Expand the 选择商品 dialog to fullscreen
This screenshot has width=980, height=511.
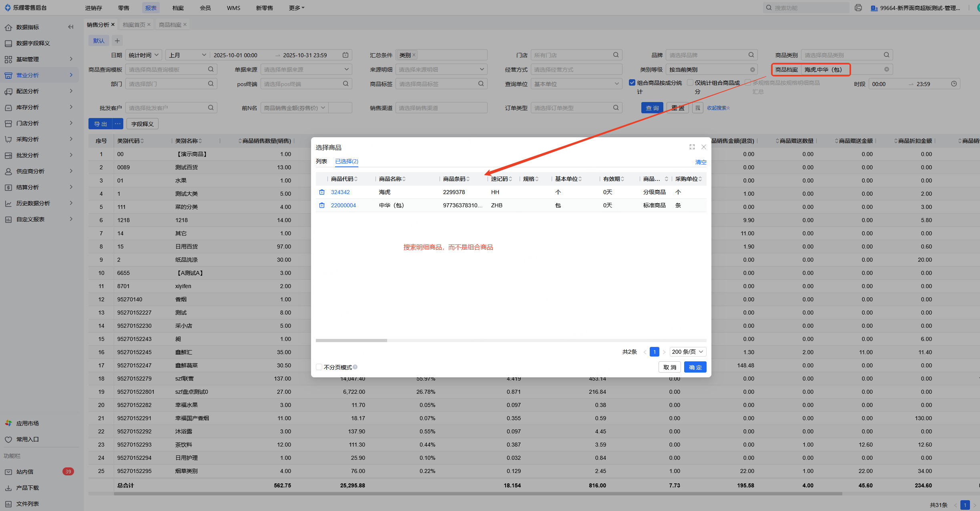point(692,147)
